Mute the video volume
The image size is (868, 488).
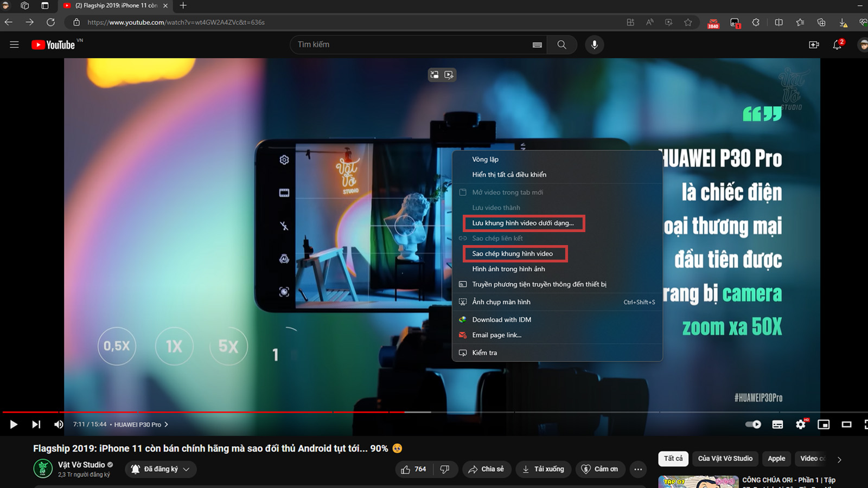[59, 425]
